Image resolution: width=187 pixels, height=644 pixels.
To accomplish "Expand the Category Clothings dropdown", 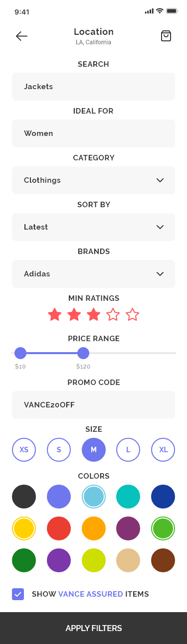I will pos(94,180).
